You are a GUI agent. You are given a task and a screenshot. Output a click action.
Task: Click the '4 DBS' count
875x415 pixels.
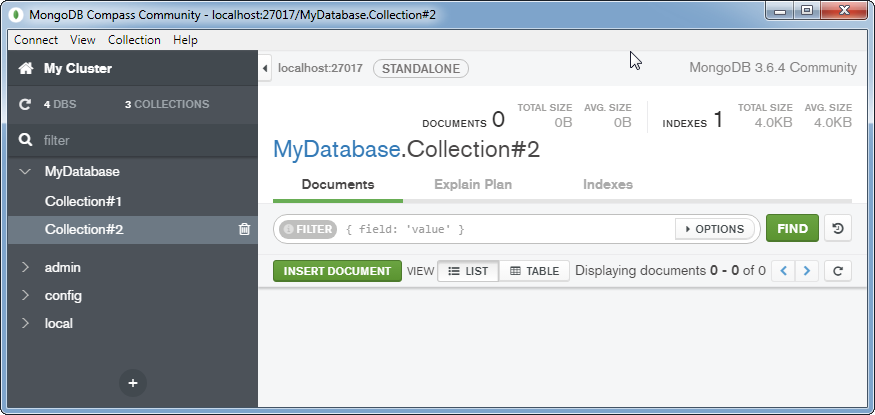60,104
